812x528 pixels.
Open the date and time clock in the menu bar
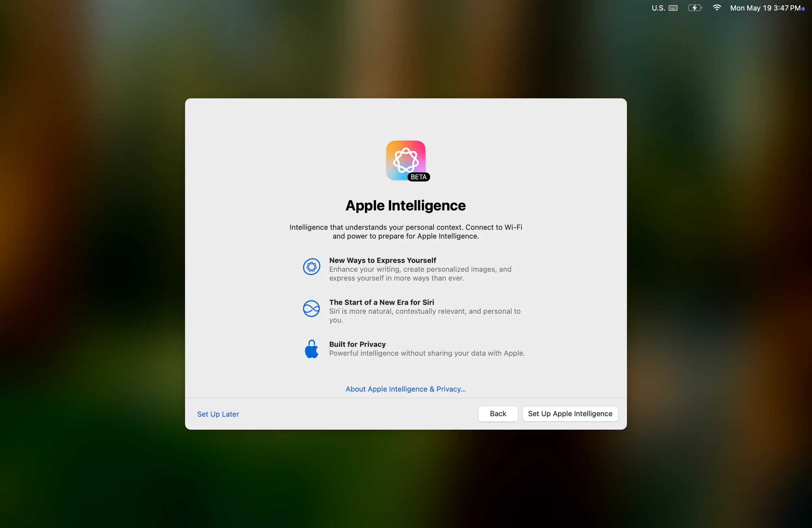pyautogui.click(x=765, y=8)
